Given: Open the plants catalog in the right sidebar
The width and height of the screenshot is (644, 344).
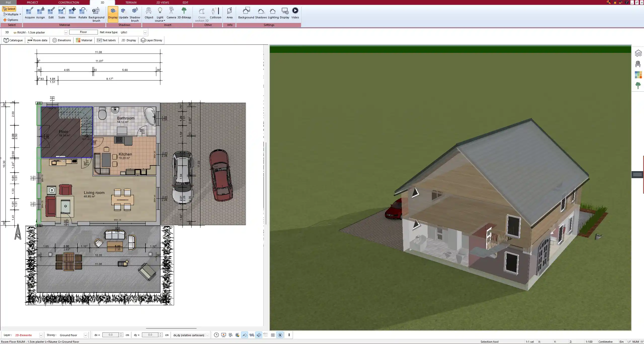Looking at the screenshot, I should (x=638, y=86).
